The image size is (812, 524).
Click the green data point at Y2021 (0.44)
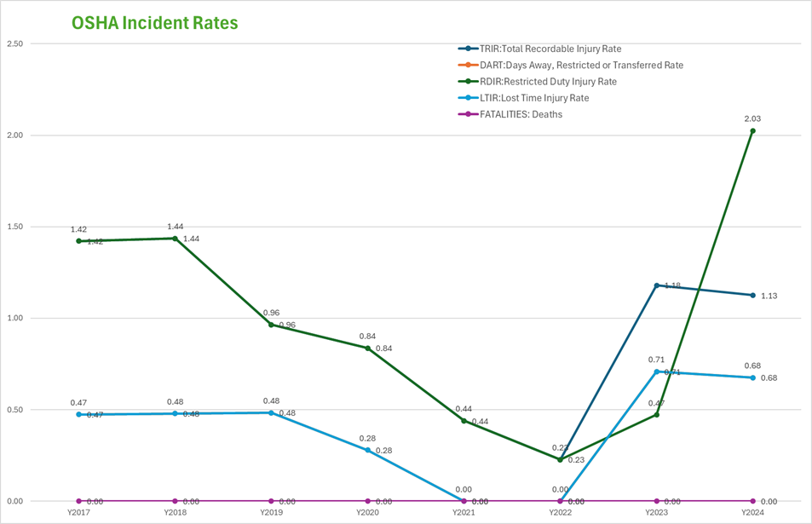(464, 421)
